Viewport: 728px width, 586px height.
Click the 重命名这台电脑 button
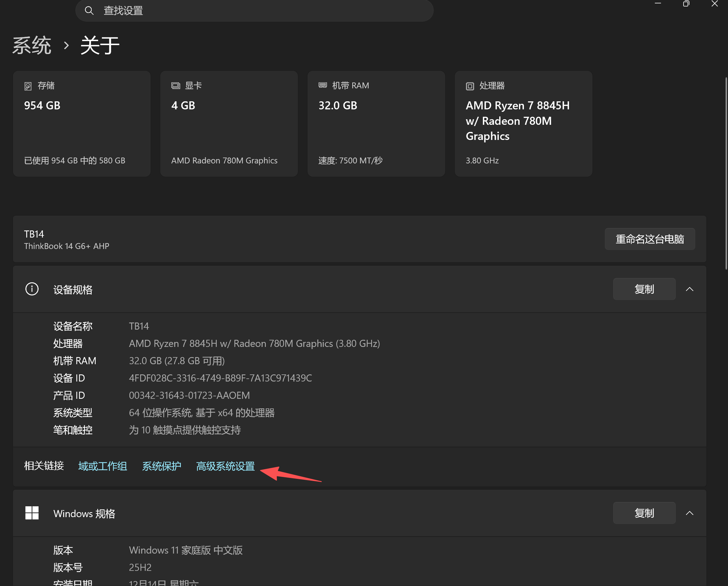(650, 239)
